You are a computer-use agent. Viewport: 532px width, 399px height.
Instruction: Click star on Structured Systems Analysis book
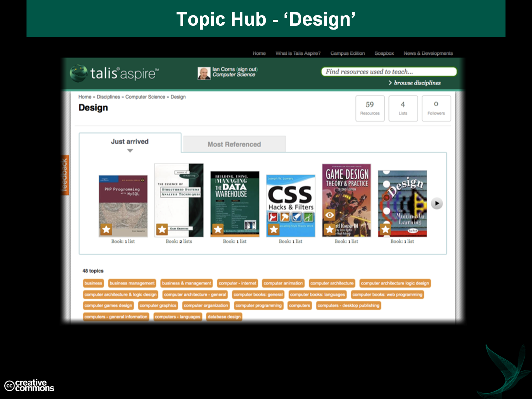click(162, 230)
